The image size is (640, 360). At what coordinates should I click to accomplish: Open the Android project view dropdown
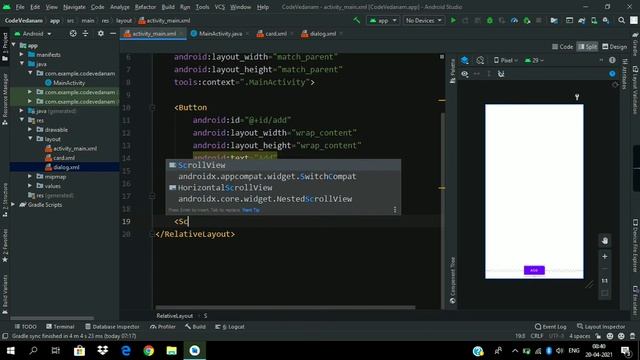(33, 33)
